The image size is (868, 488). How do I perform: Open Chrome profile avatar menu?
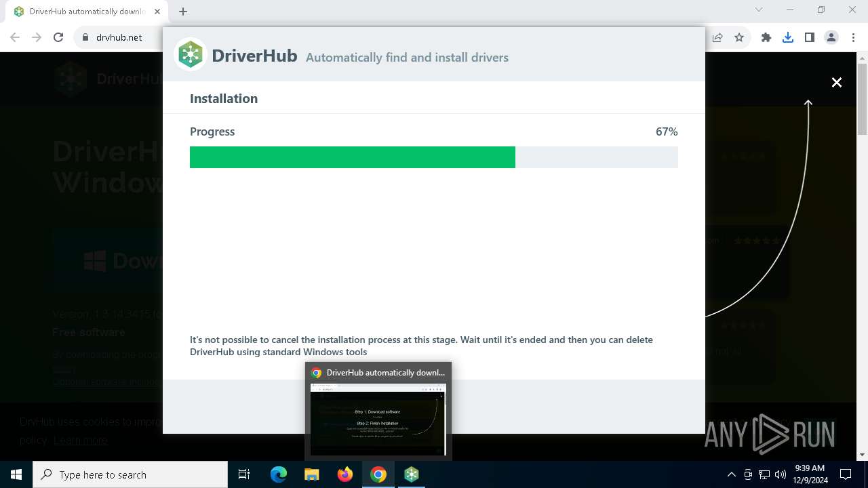tap(831, 37)
